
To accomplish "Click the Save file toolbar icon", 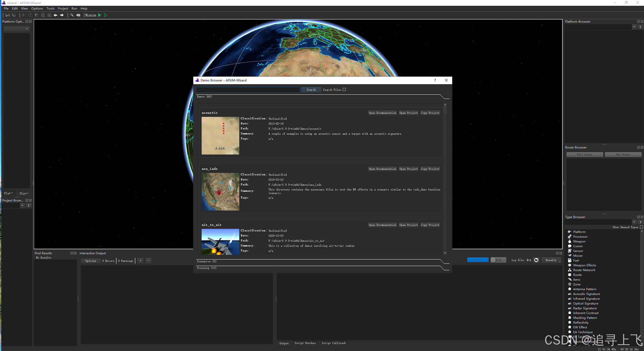I will 8,15.
